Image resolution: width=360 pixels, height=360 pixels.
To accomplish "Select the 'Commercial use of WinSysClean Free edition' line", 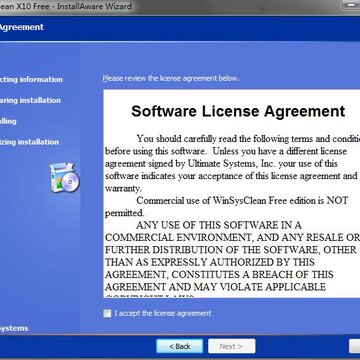I will pyautogui.click(x=242, y=201).
